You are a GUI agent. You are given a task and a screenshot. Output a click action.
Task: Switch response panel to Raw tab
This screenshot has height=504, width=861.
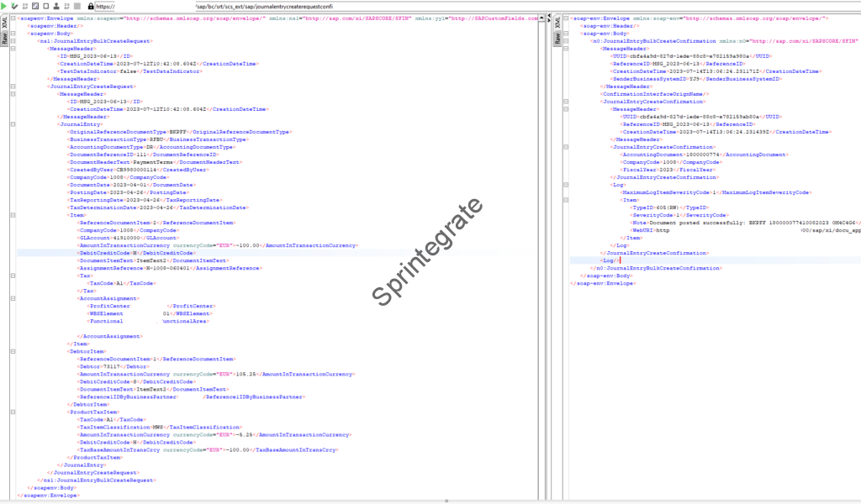coord(557,39)
